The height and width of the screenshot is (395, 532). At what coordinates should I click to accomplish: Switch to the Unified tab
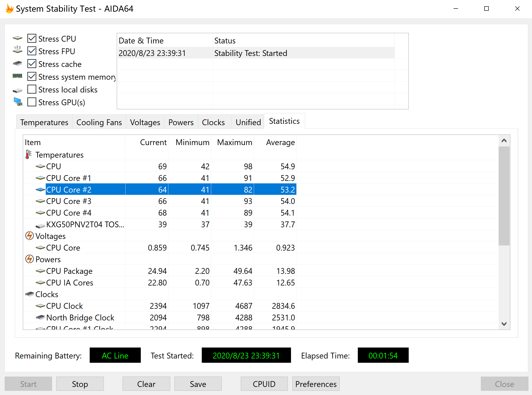pos(248,122)
